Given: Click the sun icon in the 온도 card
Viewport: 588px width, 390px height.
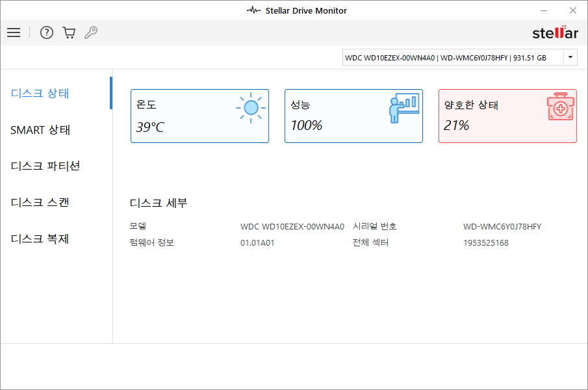Looking at the screenshot, I should (x=250, y=108).
